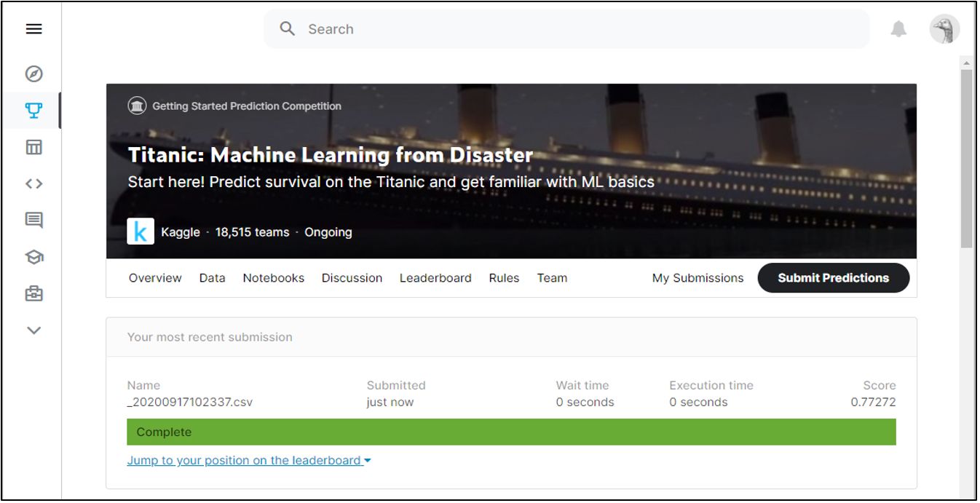Switch to the Leaderboard tab
The width and height of the screenshot is (980, 503).
(435, 278)
